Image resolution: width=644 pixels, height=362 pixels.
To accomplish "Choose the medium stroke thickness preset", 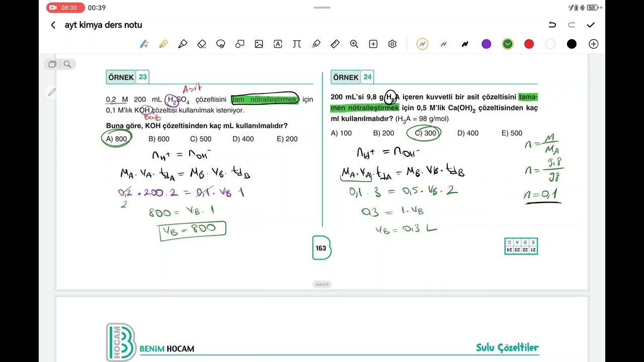I will point(443,44).
